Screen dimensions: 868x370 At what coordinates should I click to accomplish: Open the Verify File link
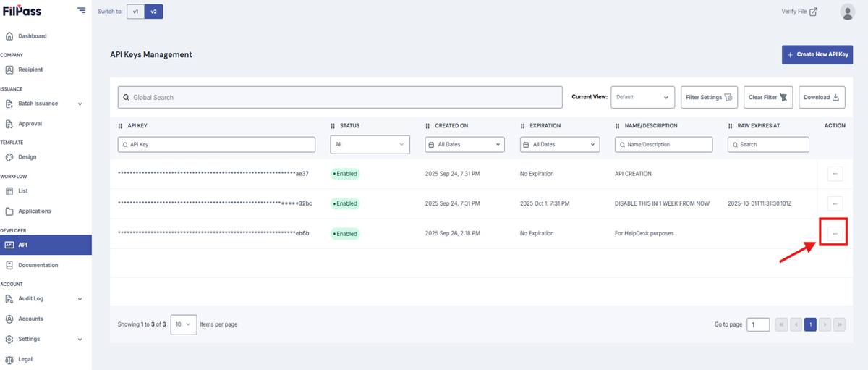point(799,12)
